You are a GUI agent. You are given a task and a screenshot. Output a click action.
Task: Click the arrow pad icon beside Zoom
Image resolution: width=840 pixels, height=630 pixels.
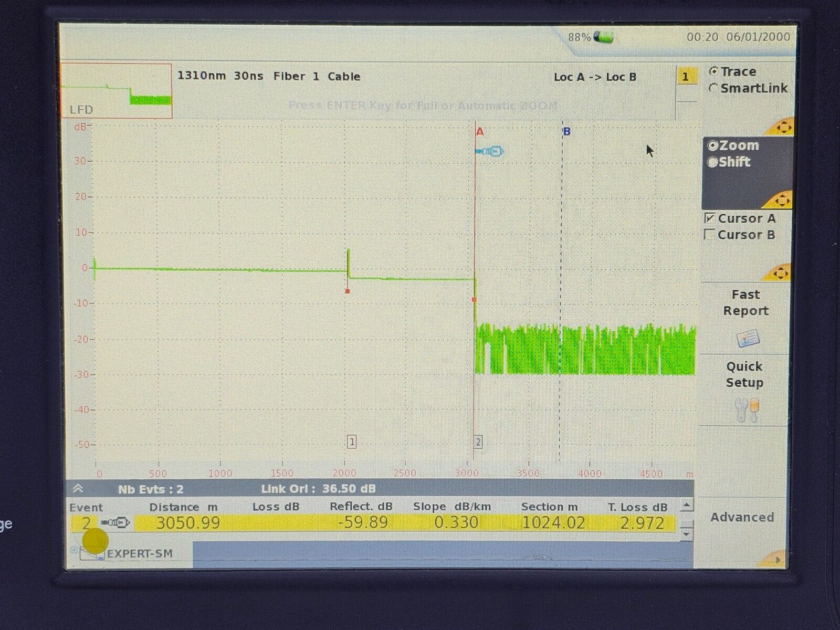[x=782, y=200]
